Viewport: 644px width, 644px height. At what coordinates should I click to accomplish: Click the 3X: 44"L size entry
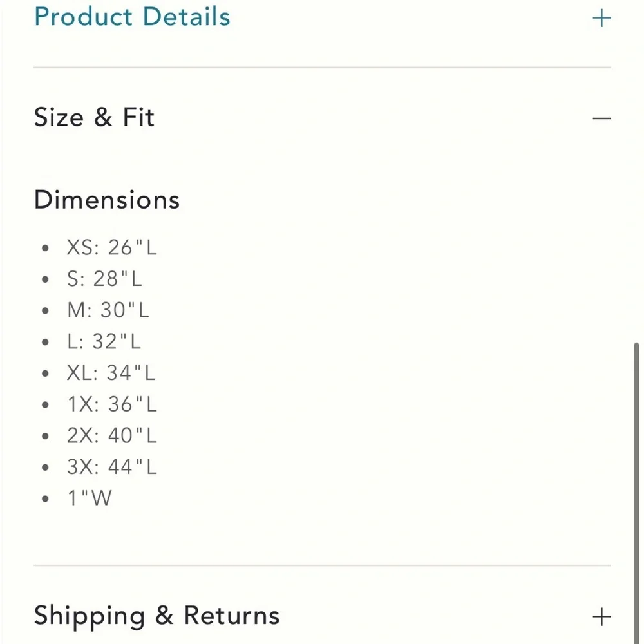(x=111, y=467)
